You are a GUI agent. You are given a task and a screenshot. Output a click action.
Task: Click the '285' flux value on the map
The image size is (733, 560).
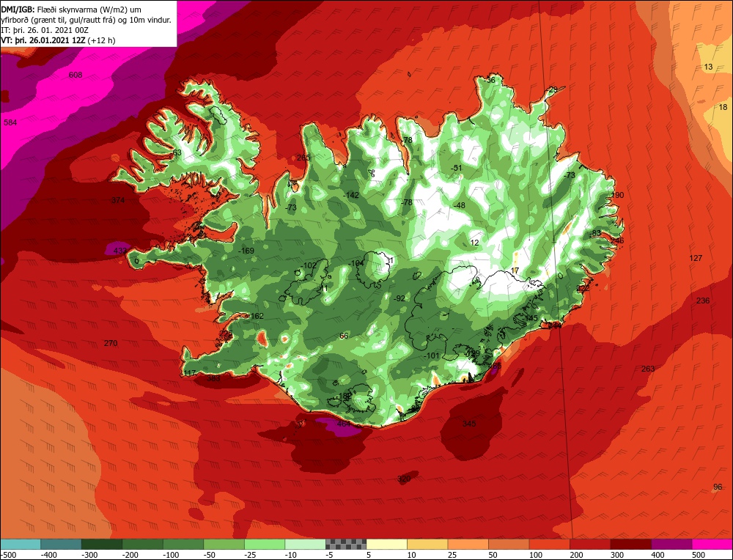pos(303,158)
